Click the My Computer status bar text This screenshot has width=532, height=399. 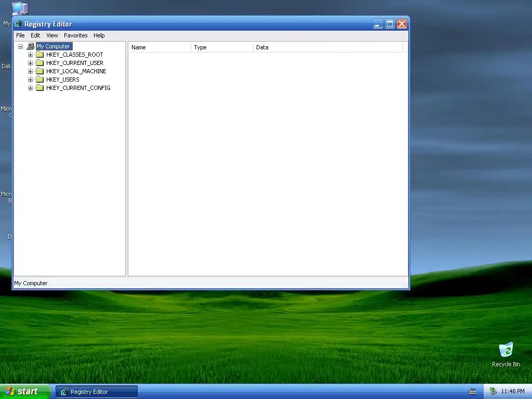[31, 283]
